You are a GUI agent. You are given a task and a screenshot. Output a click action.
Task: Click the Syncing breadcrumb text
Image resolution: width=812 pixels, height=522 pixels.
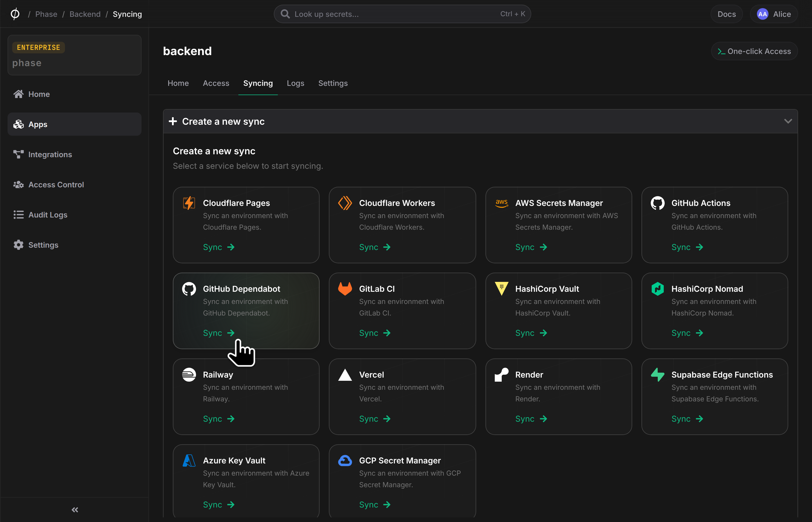[127, 14]
